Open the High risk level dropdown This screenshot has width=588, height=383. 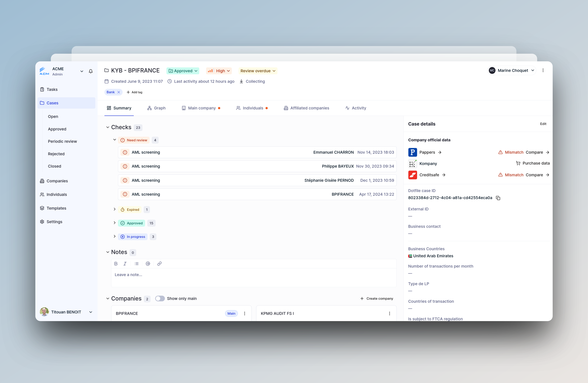tap(219, 71)
